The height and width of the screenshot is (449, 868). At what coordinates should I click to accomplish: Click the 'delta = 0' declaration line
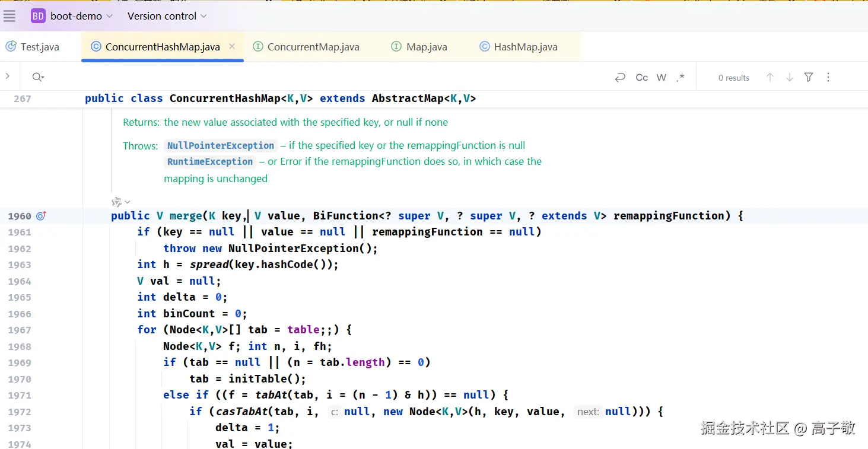(x=182, y=297)
